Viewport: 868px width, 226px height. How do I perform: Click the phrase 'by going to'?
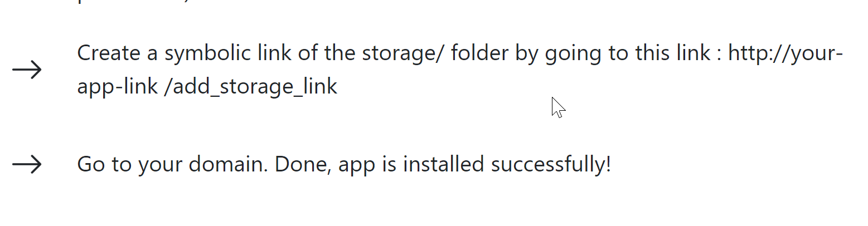coord(568,53)
